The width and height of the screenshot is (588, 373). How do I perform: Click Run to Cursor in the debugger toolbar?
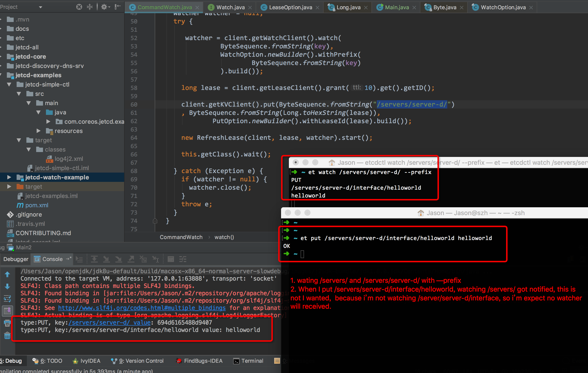(156, 259)
